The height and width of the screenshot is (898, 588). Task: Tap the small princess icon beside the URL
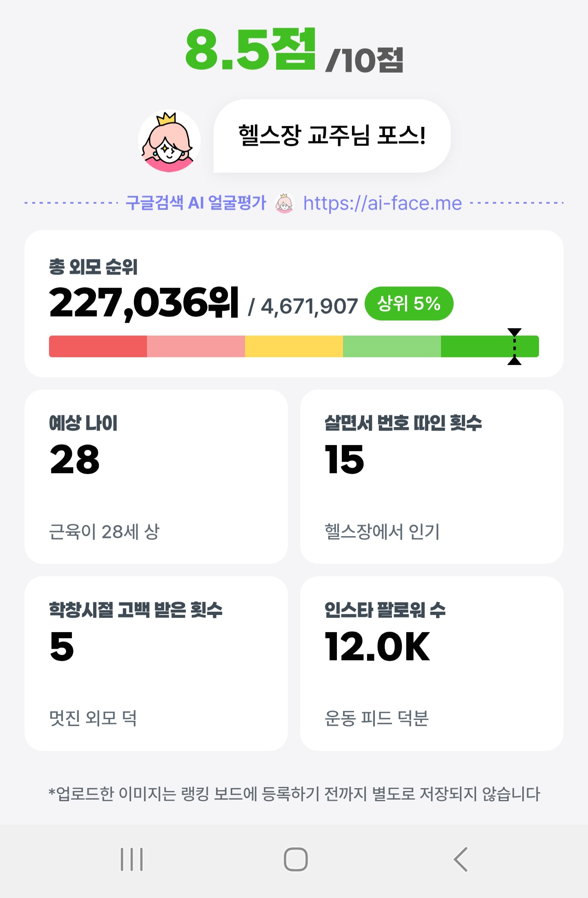click(x=284, y=203)
